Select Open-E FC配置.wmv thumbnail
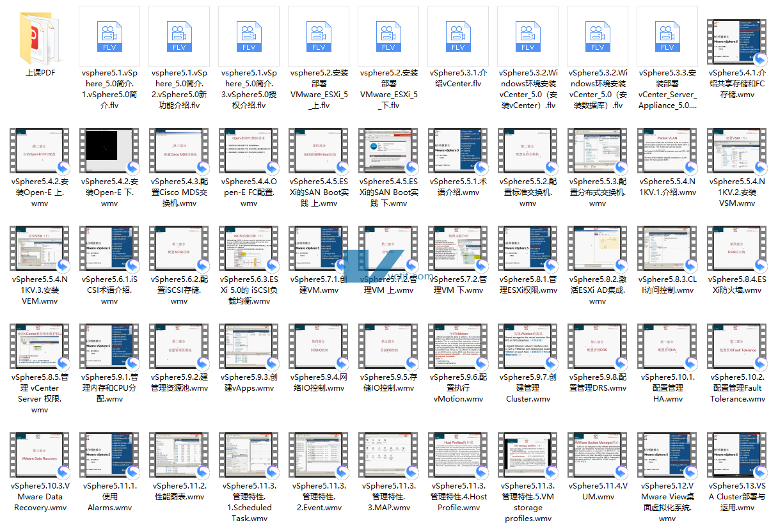 click(249, 151)
